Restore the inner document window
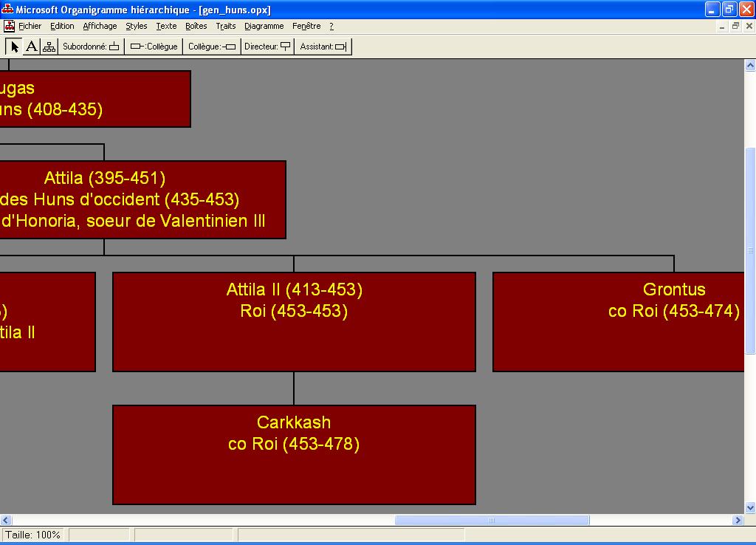This screenshot has width=756, height=545. point(735,26)
